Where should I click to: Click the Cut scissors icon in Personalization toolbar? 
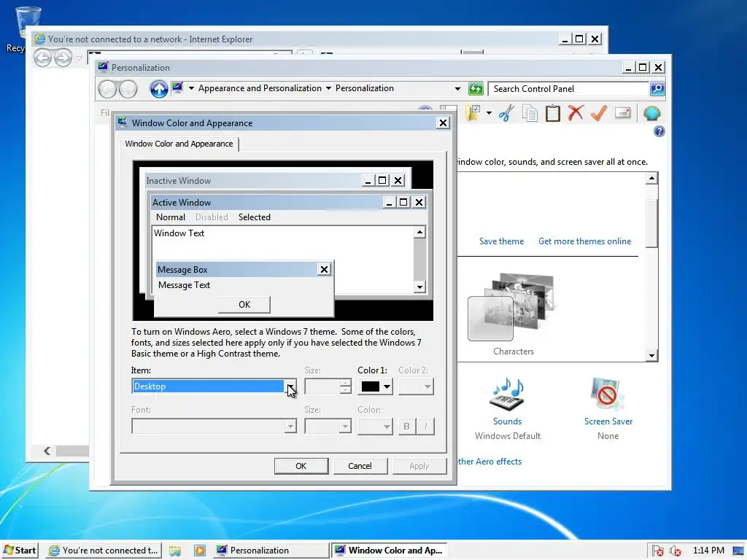[x=506, y=113]
